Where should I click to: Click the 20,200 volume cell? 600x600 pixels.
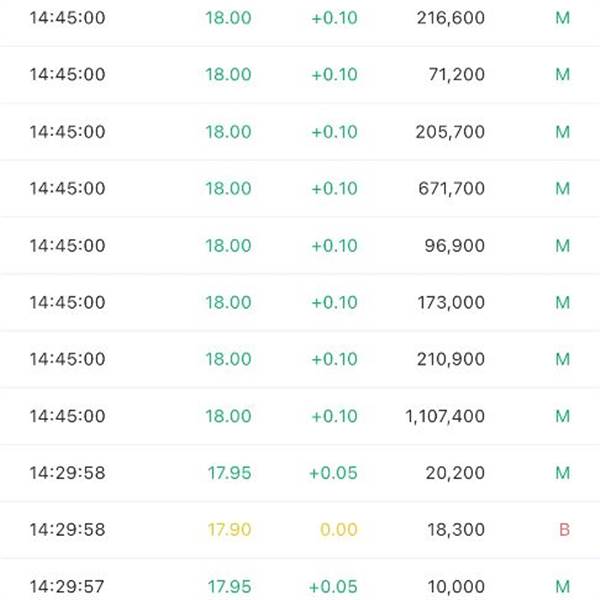click(x=453, y=473)
